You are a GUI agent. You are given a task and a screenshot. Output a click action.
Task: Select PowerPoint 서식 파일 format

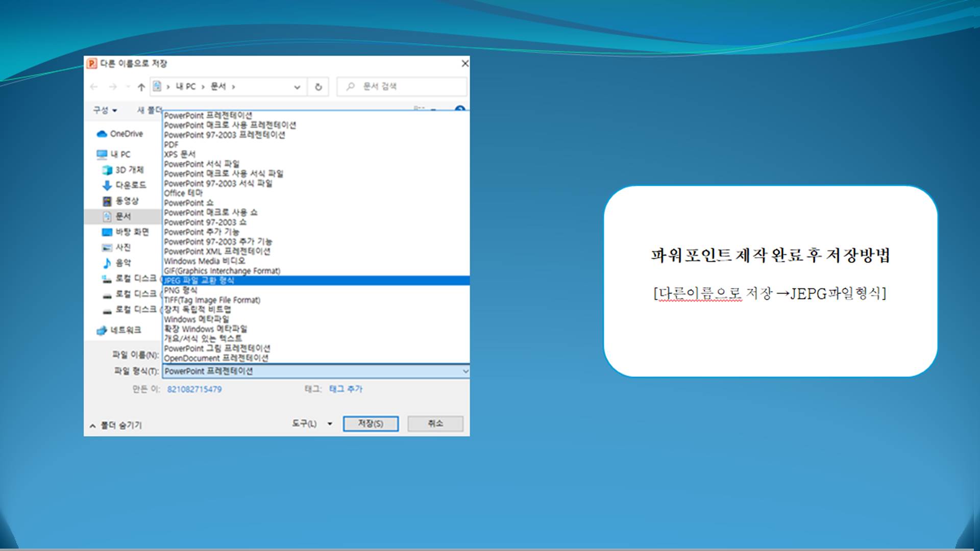click(x=316, y=164)
